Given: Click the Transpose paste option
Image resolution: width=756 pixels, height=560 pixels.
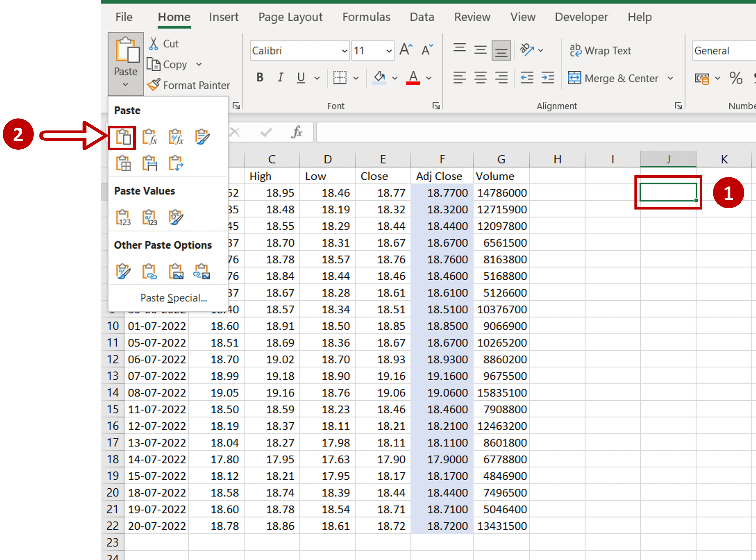Looking at the screenshot, I should pos(176,164).
